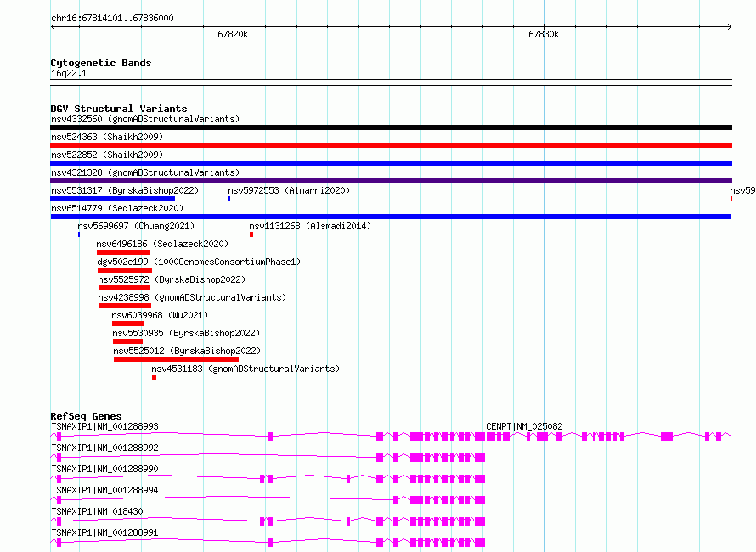Open the nsv6039968 (Wu2021) label
The width and height of the screenshot is (756, 552).
[x=160, y=315]
